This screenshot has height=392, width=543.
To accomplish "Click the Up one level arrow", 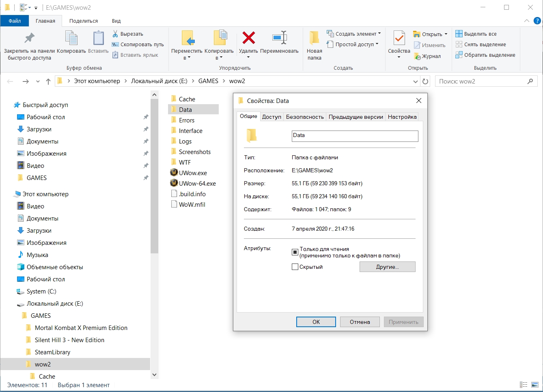I will (x=48, y=81).
